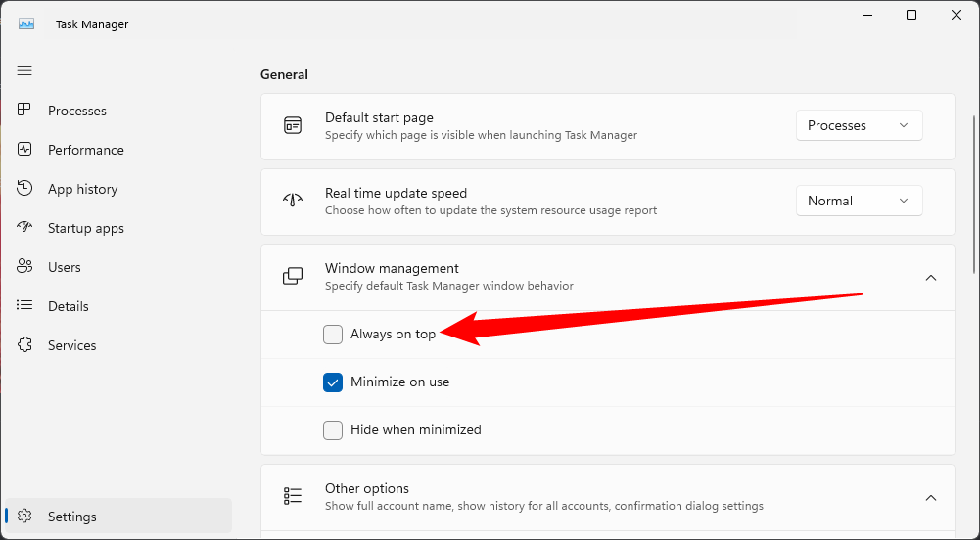
Task: Collapse the Window management section chevron
Action: 931,277
